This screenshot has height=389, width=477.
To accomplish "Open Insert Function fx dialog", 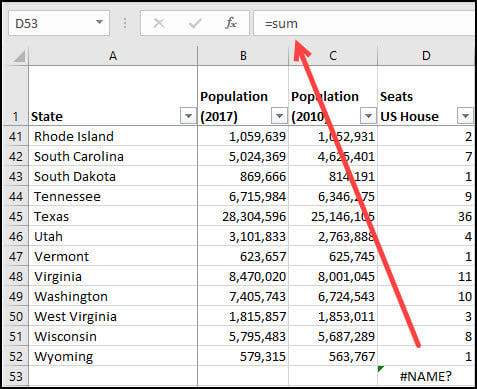I will coord(231,23).
